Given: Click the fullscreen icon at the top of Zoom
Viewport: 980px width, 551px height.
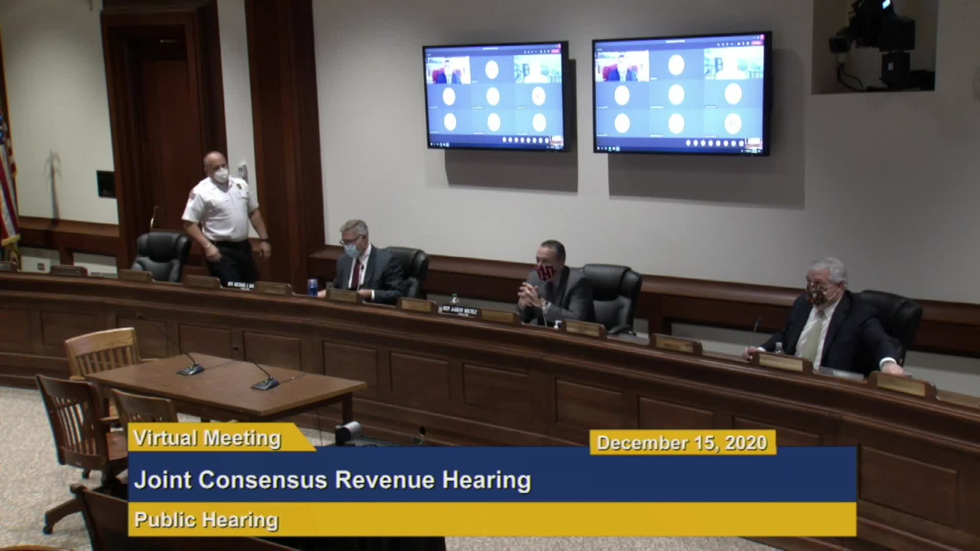Looking at the screenshot, I should pyautogui.click(x=547, y=52).
